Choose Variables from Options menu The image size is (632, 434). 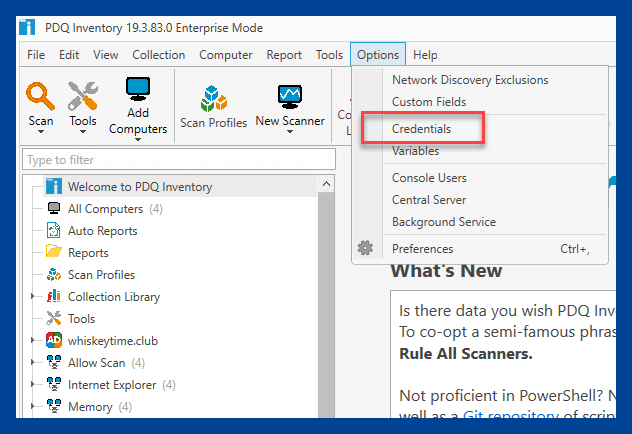click(x=416, y=151)
